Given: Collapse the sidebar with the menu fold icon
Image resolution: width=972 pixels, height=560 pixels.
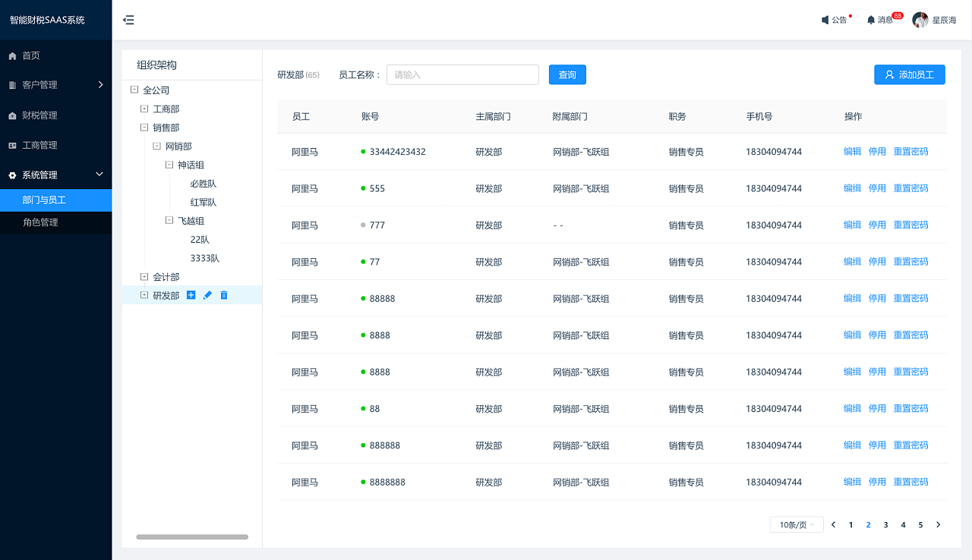Looking at the screenshot, I should [x=128, y=20].
